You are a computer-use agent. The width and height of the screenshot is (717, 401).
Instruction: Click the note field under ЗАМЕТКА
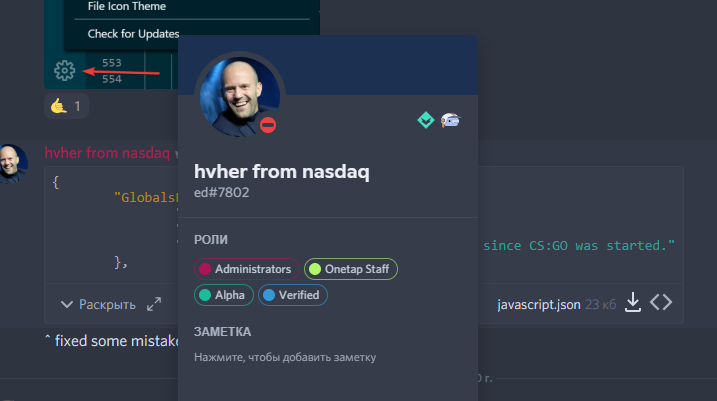coord(285,357)
